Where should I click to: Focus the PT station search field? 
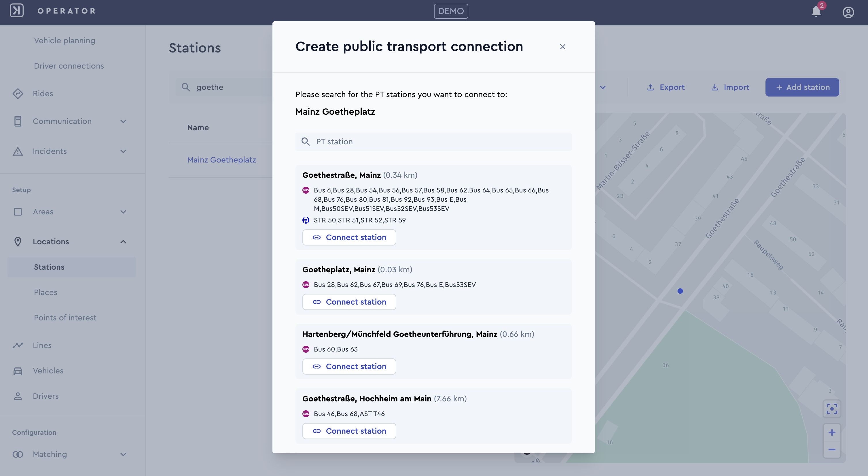click(433, 141)
